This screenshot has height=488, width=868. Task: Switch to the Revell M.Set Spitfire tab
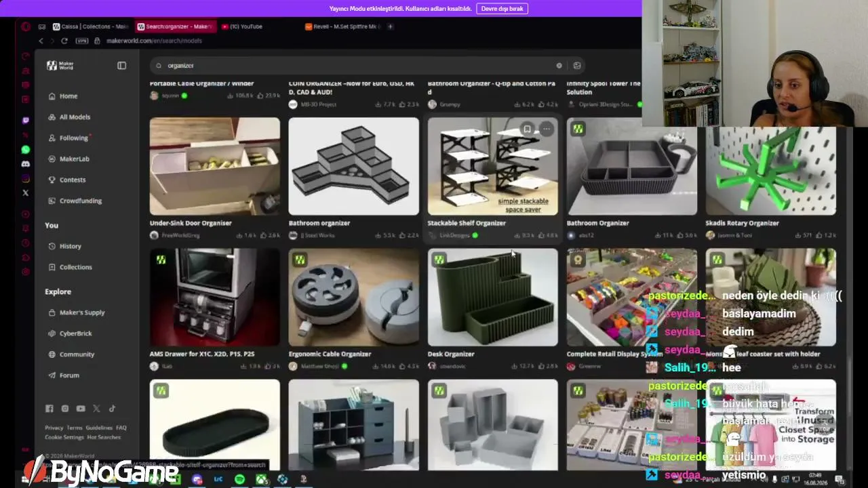pos(343,26)
